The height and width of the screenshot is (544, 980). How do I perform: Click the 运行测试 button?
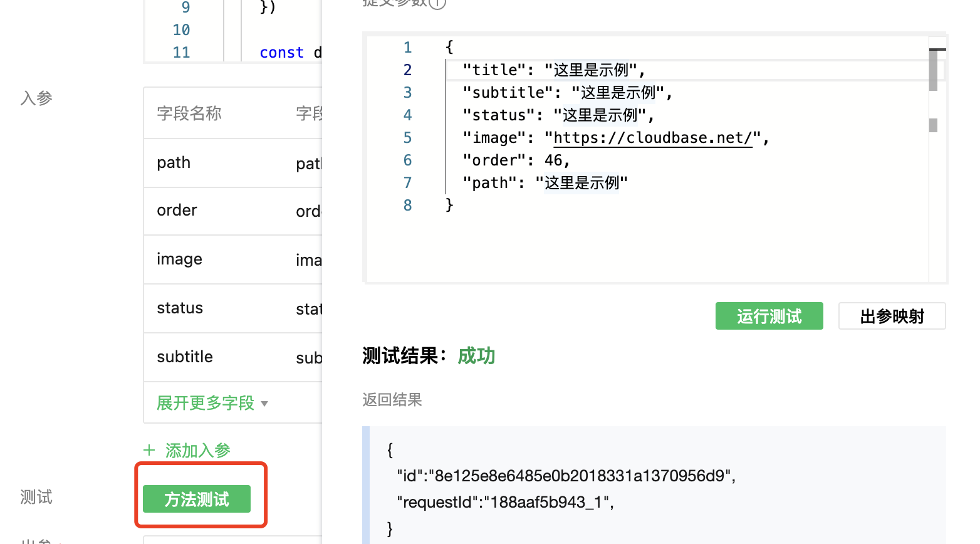tap(769, 316)
